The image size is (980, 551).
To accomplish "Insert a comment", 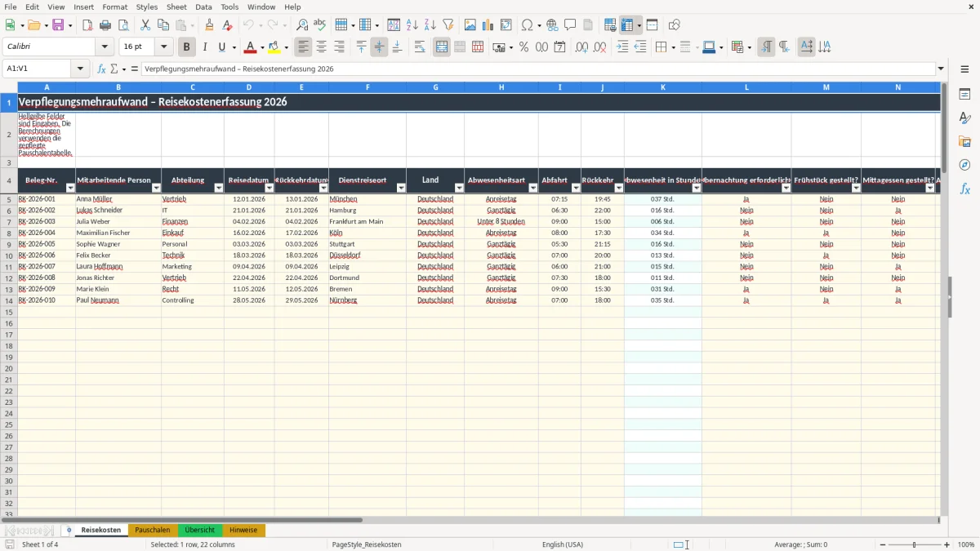I will coord(570,25).
